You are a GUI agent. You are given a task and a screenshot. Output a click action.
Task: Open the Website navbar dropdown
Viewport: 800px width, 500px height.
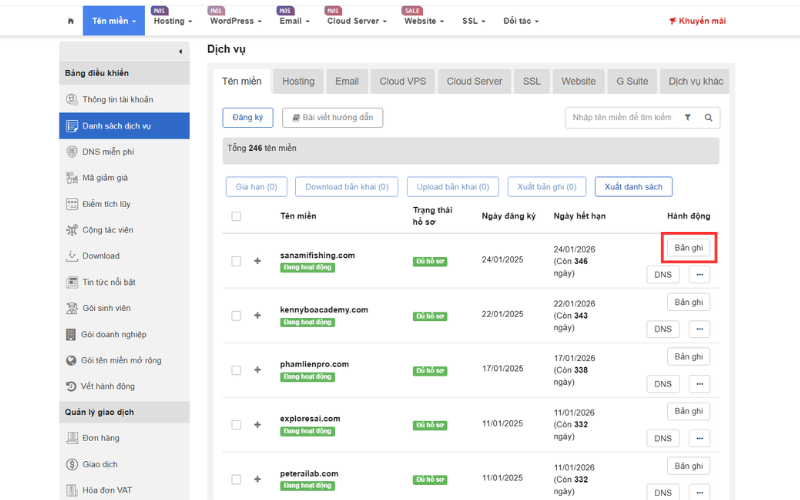click(x=424, y=21)
